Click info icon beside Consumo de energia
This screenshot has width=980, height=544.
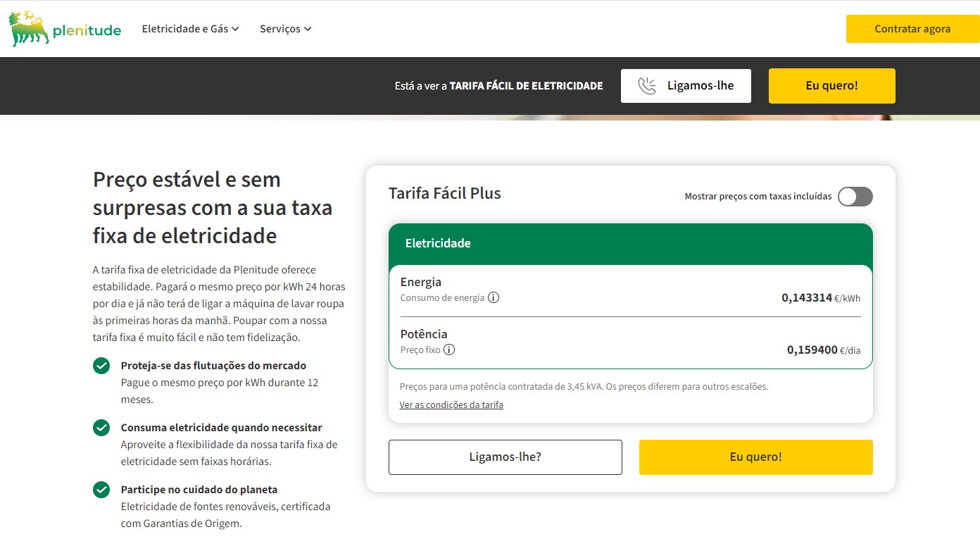[x=494, y=297]
